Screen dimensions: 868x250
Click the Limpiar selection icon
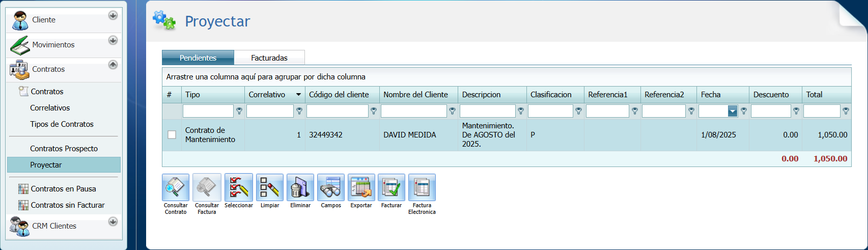click(270, 187)
